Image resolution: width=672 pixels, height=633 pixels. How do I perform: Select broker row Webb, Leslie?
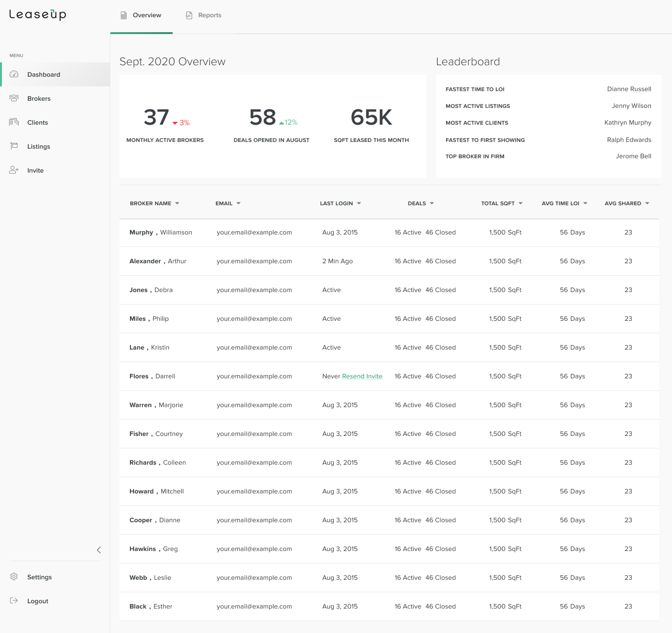tap(389, 578)
